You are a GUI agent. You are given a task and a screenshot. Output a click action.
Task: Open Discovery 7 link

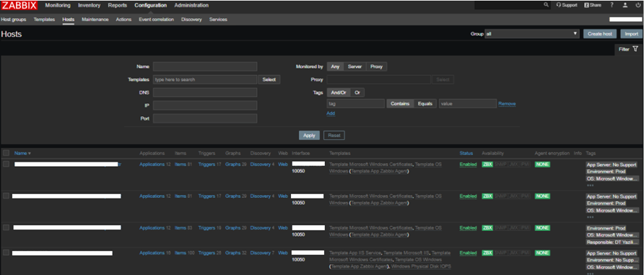(261, 253)
